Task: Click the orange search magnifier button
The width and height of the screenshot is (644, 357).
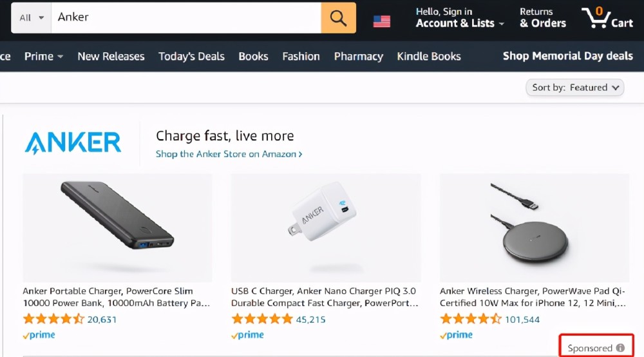Action: (x=338, y=17)
